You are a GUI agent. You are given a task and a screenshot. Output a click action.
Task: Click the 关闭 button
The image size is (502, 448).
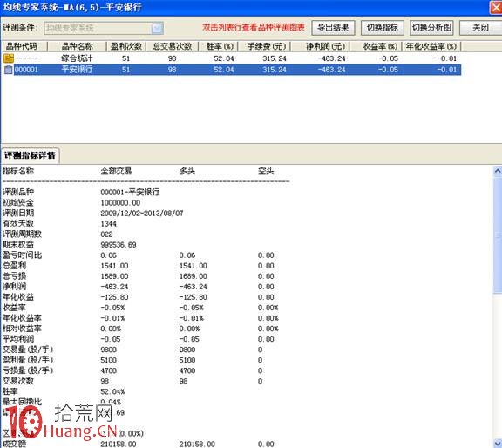coord(480,28)
